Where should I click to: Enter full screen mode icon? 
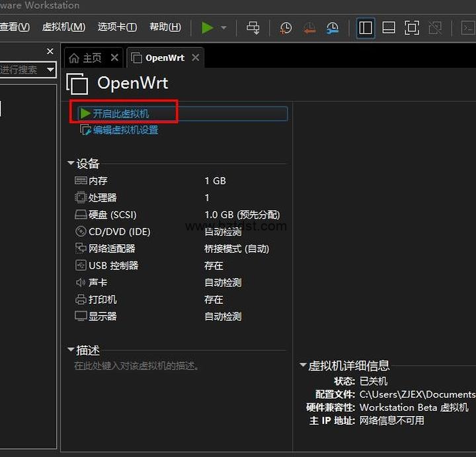[412, 28]
